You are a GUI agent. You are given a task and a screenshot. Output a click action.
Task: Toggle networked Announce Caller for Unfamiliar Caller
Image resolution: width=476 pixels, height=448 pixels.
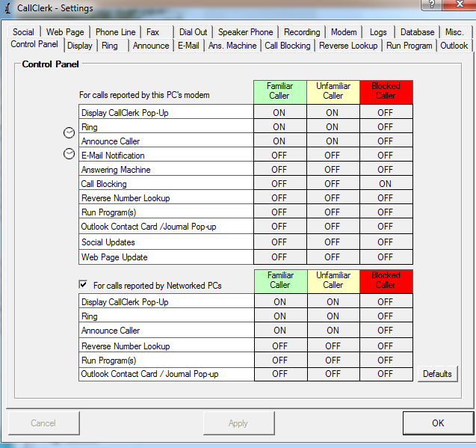tap(333, 330)
